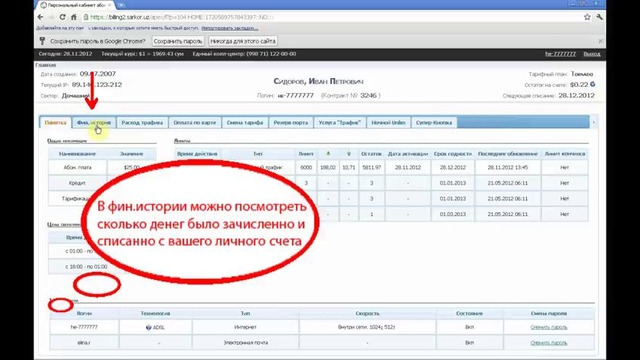
Task: Click the green up-arrow column header icon
Action: (328, 154)
